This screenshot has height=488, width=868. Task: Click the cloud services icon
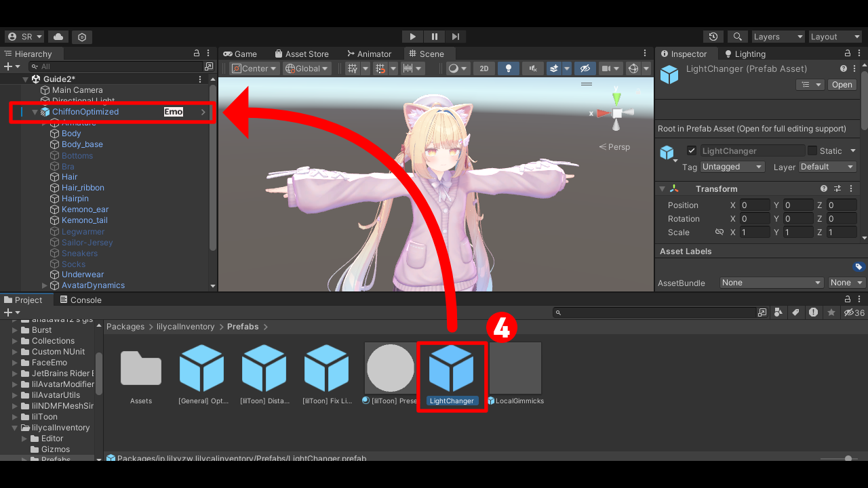tap(58, 37)
